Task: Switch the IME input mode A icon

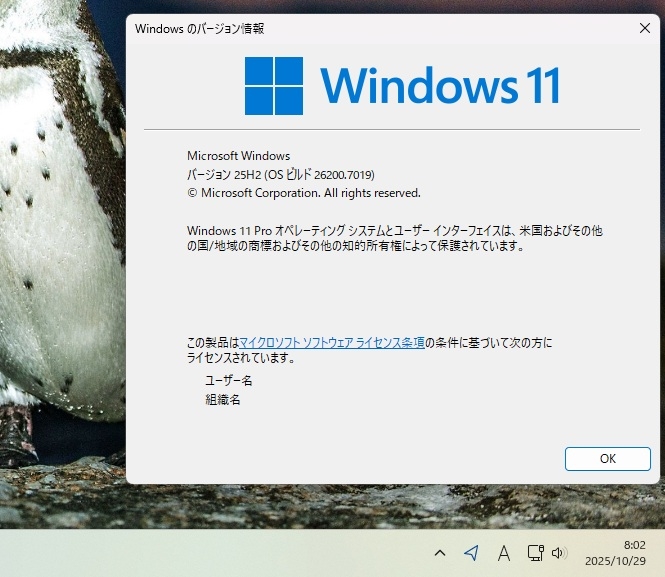Action: pos(504,553)
